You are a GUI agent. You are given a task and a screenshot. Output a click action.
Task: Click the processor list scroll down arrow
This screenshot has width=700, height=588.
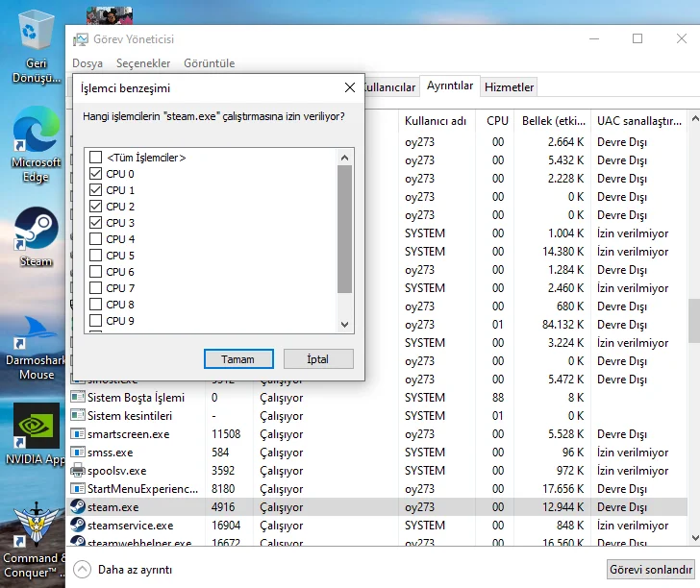tap(344, 325)
